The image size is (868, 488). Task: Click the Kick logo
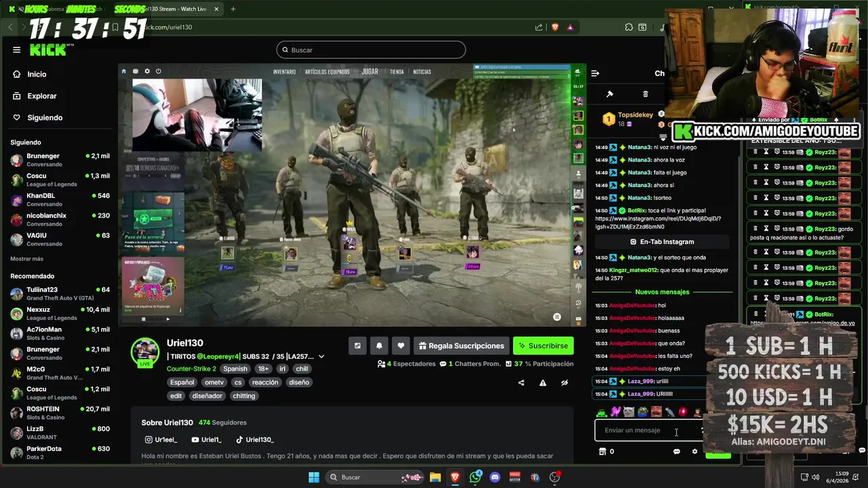click(49, 50)
